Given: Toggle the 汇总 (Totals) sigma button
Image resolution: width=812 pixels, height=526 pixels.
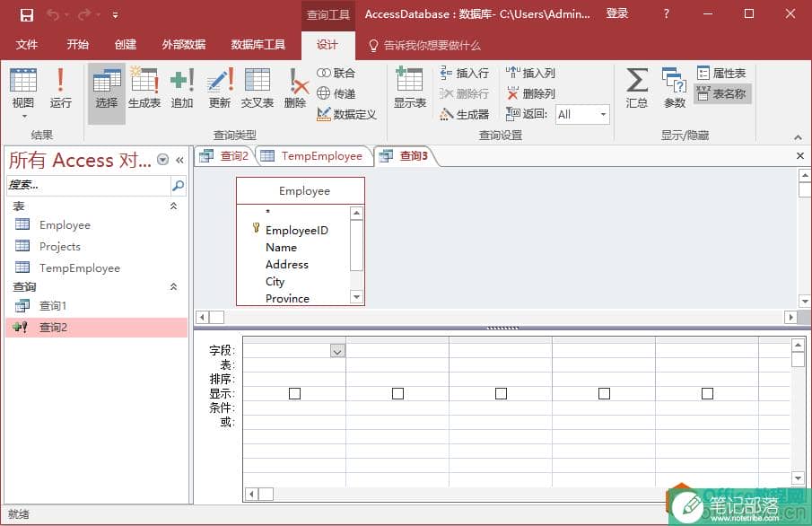Looking at the screenshot, I should pyautogui.click(x=636, y=88).
